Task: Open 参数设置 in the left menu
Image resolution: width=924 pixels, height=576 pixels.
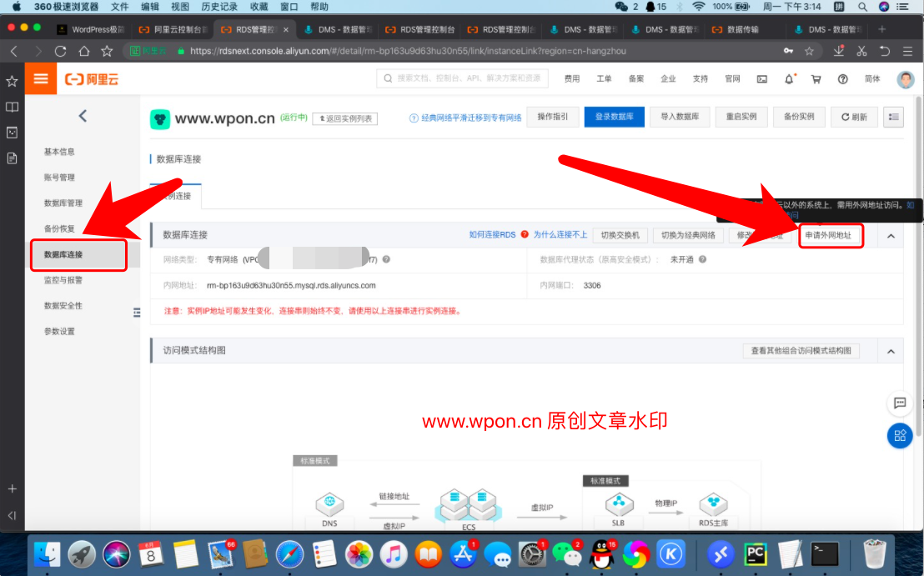Action: tap(59, 332)
